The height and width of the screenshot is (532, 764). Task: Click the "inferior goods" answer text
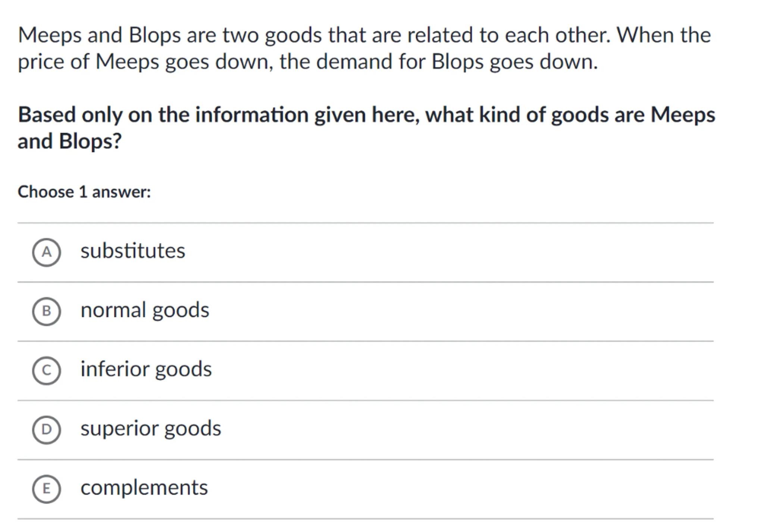[146, 369]
